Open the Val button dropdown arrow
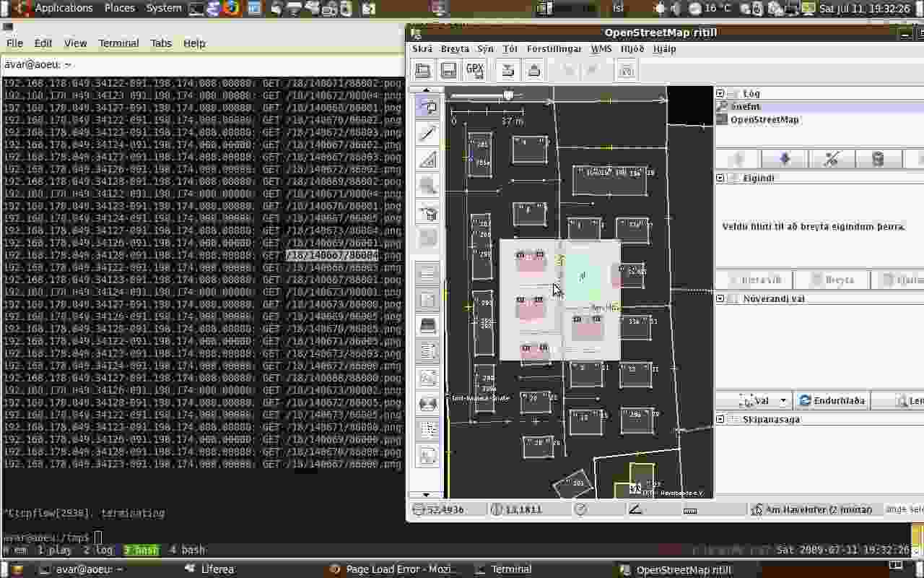 [783, 401]
